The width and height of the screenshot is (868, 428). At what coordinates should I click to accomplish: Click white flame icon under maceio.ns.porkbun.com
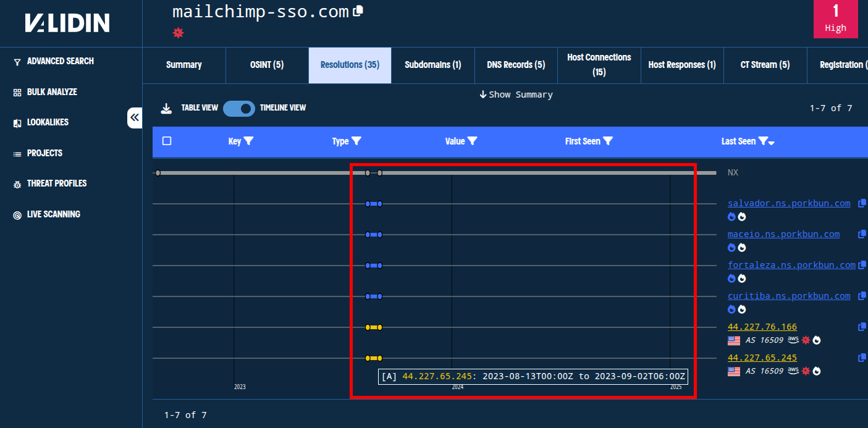click(742, 247)
